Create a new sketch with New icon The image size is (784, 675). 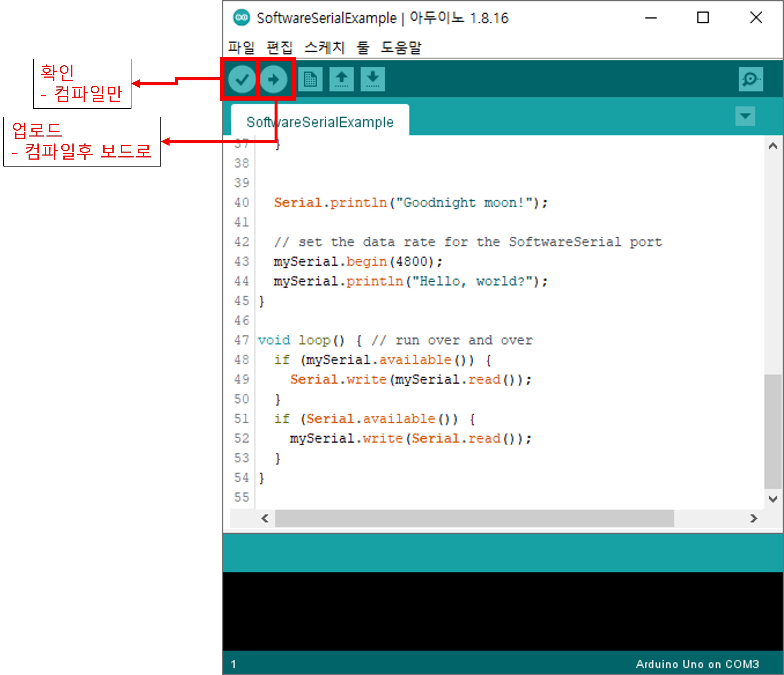pos(310,79)
